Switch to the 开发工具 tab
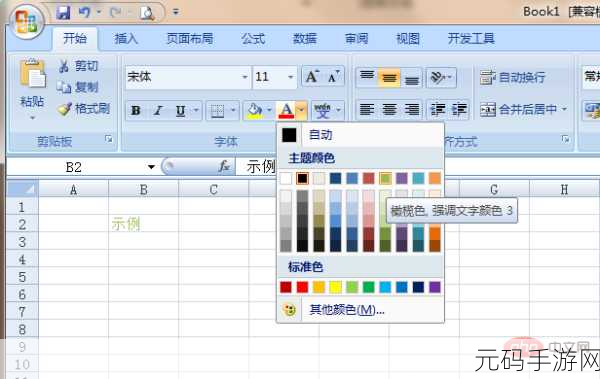The image size is (600, 379). click(x=471, y=38)
